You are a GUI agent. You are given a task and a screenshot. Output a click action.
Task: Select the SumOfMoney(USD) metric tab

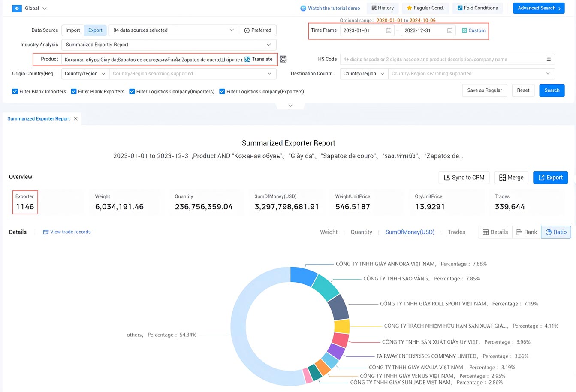click(410, 232)
